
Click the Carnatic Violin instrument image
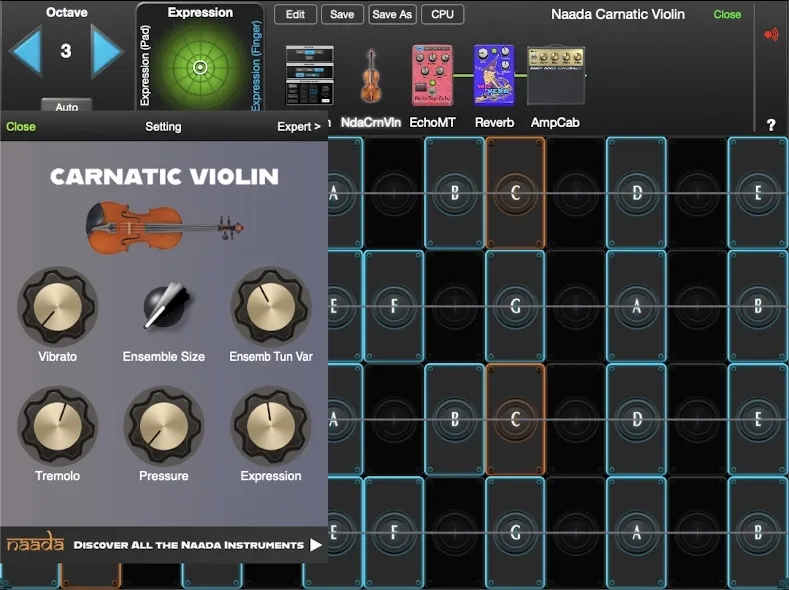(165, 227)
